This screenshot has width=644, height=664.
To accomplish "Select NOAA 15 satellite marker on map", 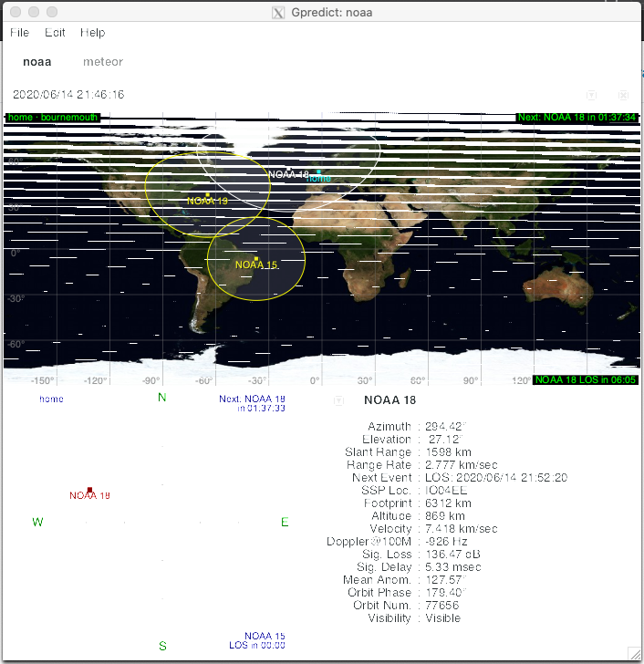I will click(x=256, y=259).
